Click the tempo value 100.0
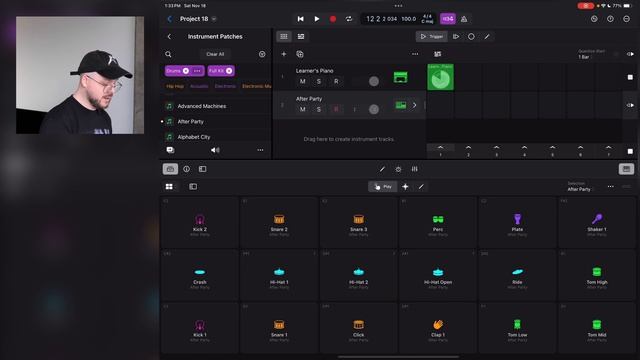The height and width of the screenshot is (360, 640). pos(409,19)
